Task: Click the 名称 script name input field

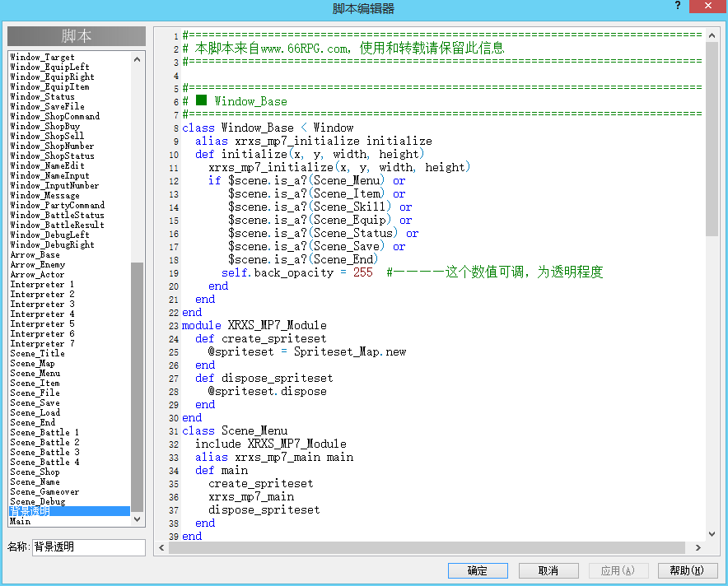Action: (89, 547)
